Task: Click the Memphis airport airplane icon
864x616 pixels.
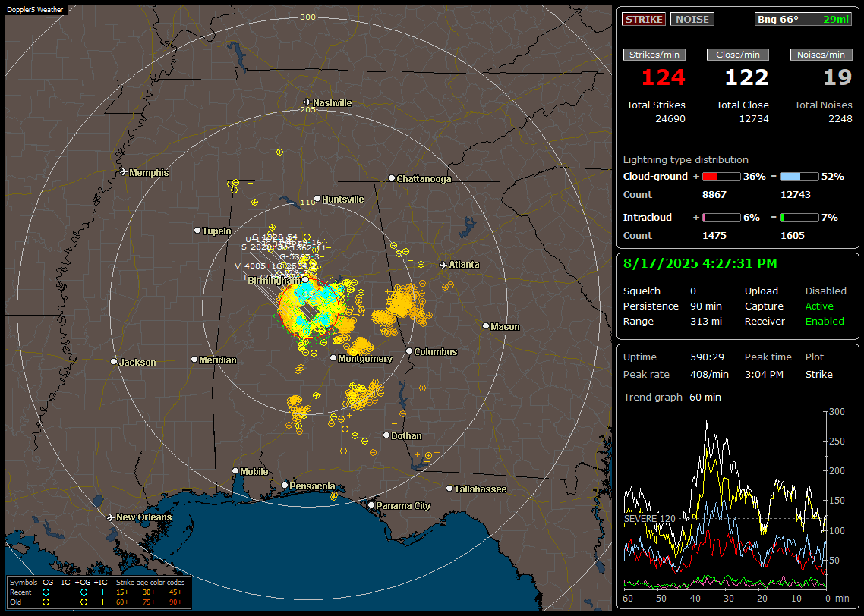Action: pos(124,172)
